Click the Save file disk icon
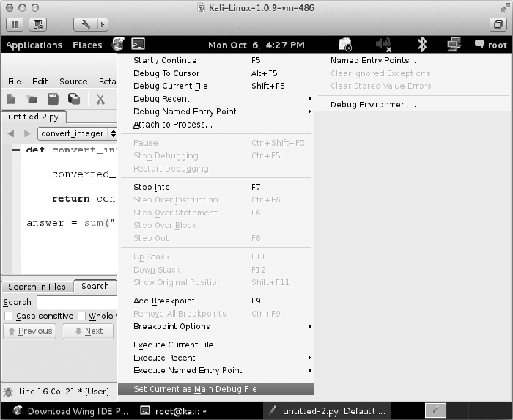The image size is (513, 420). 53,99
